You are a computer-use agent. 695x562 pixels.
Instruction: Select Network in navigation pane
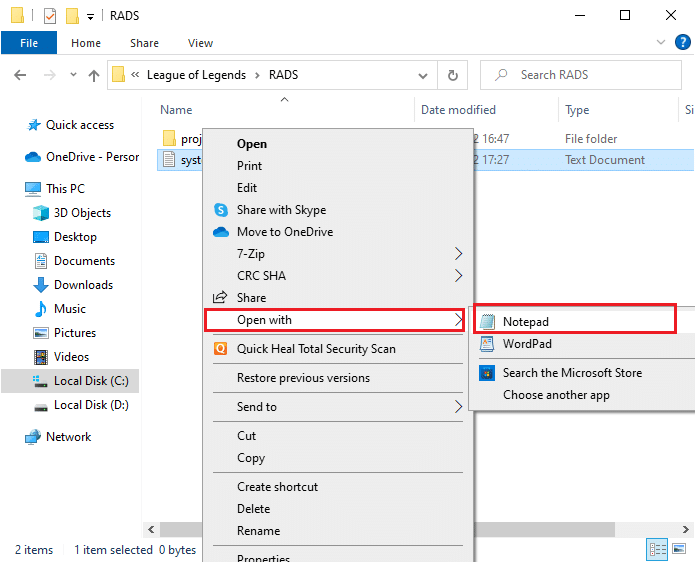(58, 437)
